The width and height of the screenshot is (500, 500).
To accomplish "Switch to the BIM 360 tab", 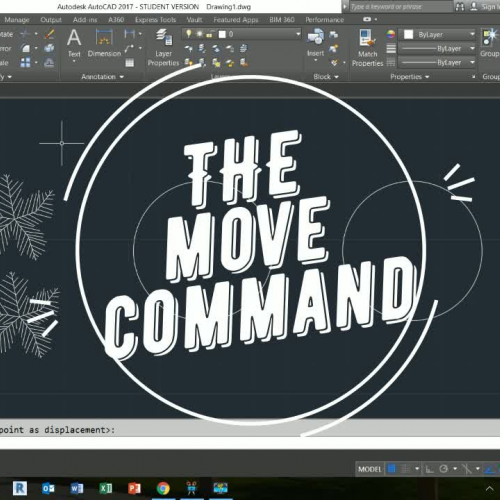I will (x=282, y=20).
